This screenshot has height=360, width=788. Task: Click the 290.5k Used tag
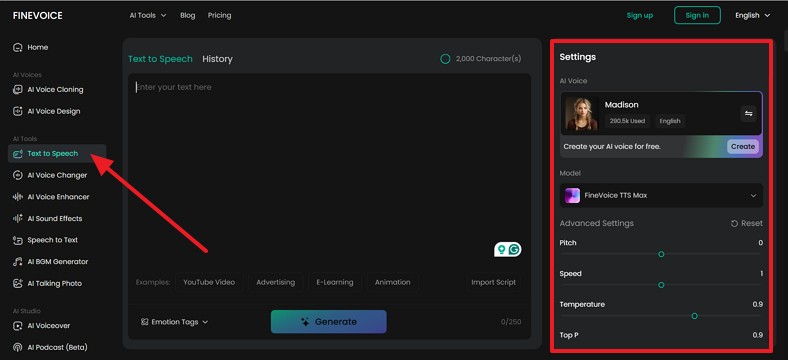pos(627,121)
